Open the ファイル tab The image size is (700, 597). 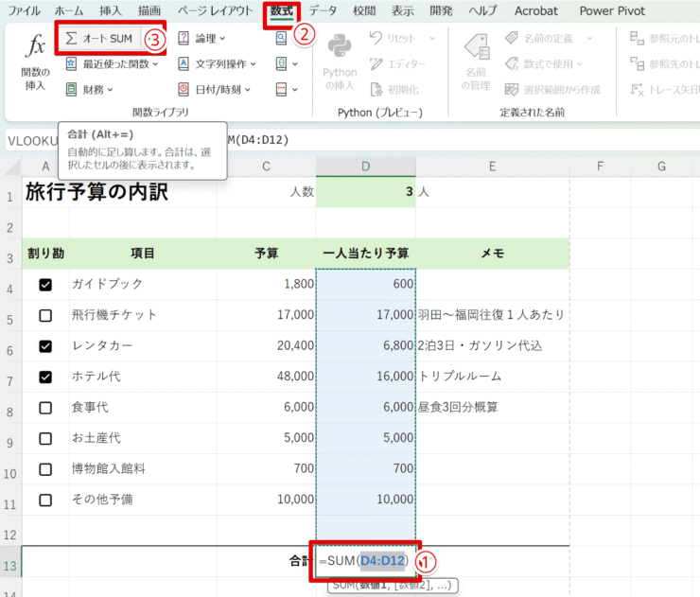[24, 10]
